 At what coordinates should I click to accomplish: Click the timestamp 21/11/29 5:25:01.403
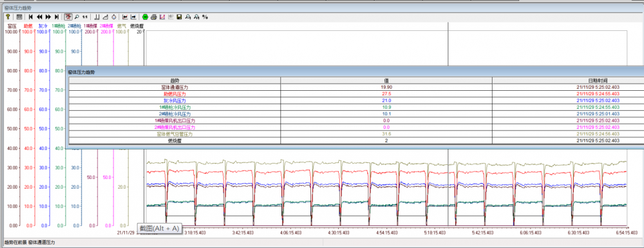coord(598,114)
